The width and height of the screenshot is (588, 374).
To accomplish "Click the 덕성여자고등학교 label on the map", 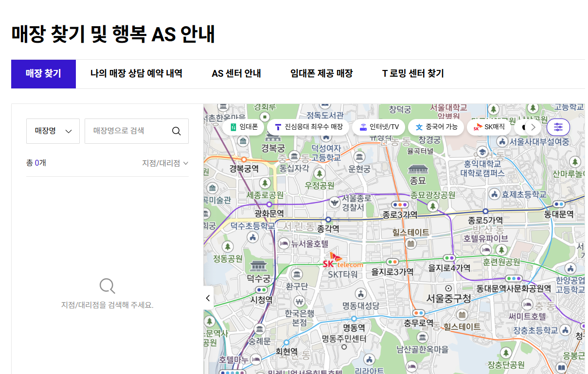I will pyautogui.click(x=326, y=153).
